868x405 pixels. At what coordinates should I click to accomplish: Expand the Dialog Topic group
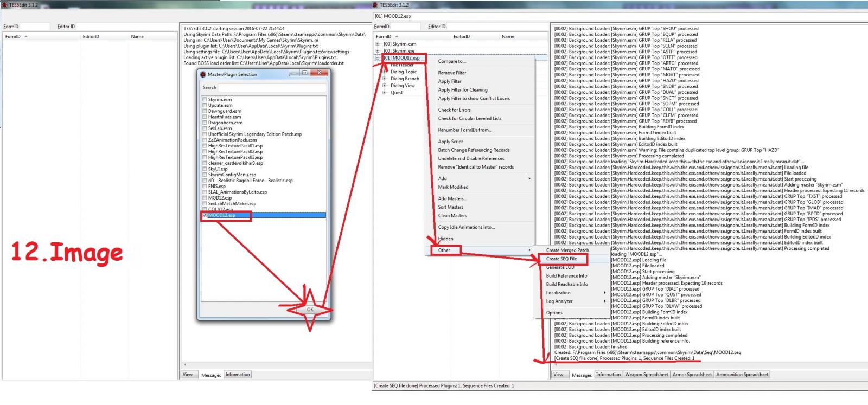pyautogui.click(x=385, y=72)
